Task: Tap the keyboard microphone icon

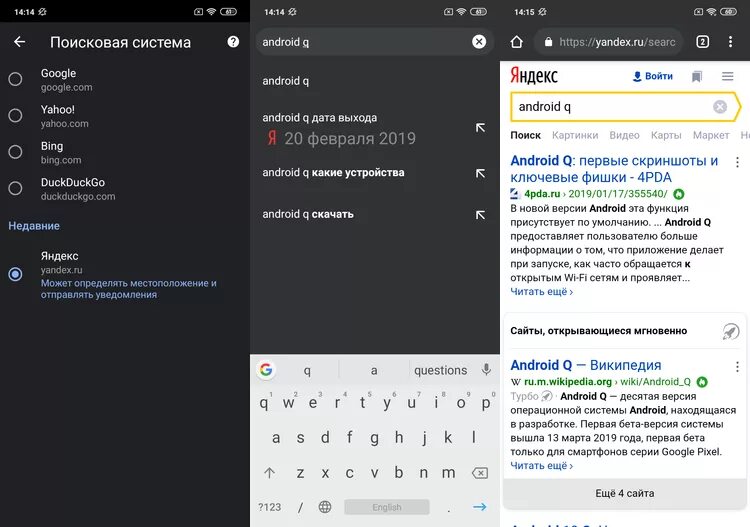Action: point(486,370)
